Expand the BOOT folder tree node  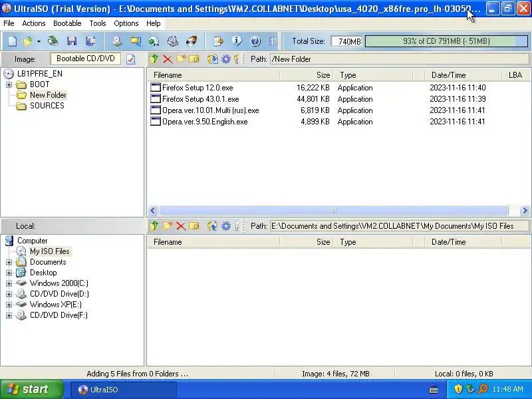9,84
